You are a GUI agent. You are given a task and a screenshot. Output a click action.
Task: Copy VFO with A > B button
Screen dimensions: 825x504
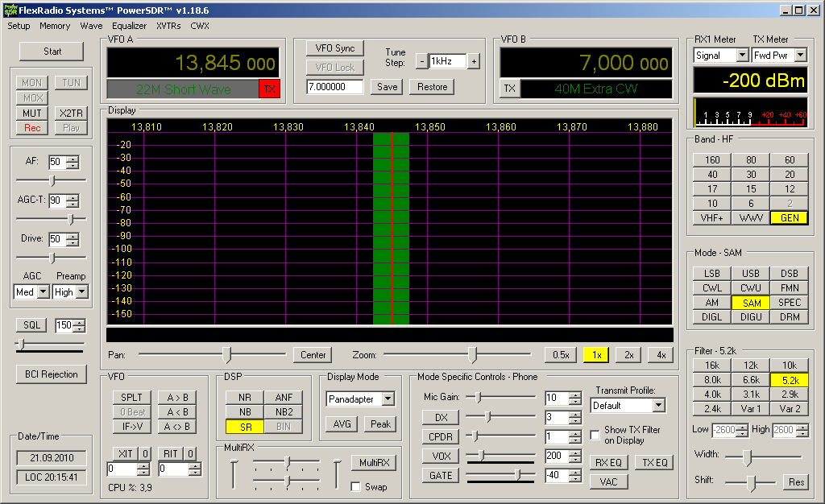[177, 397]
